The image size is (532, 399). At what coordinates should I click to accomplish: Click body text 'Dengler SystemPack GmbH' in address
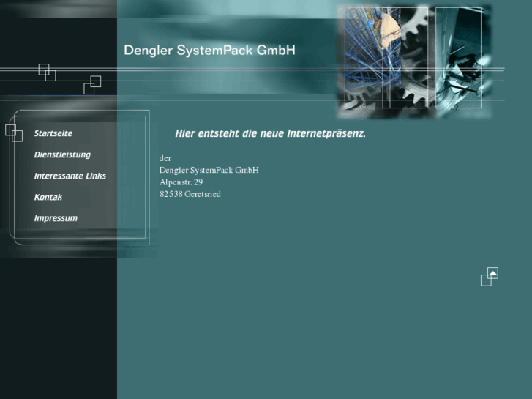tap(209, 170)
